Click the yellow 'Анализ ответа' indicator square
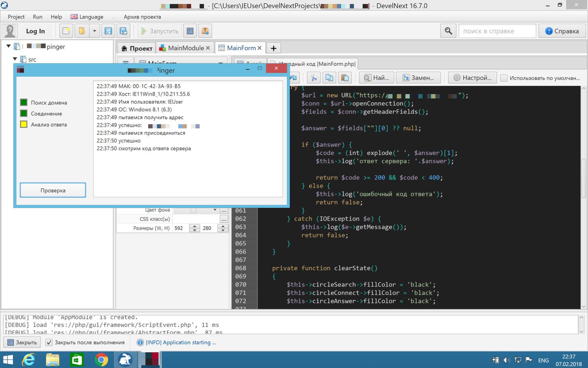The image size is (588, 368). (24, 124)
